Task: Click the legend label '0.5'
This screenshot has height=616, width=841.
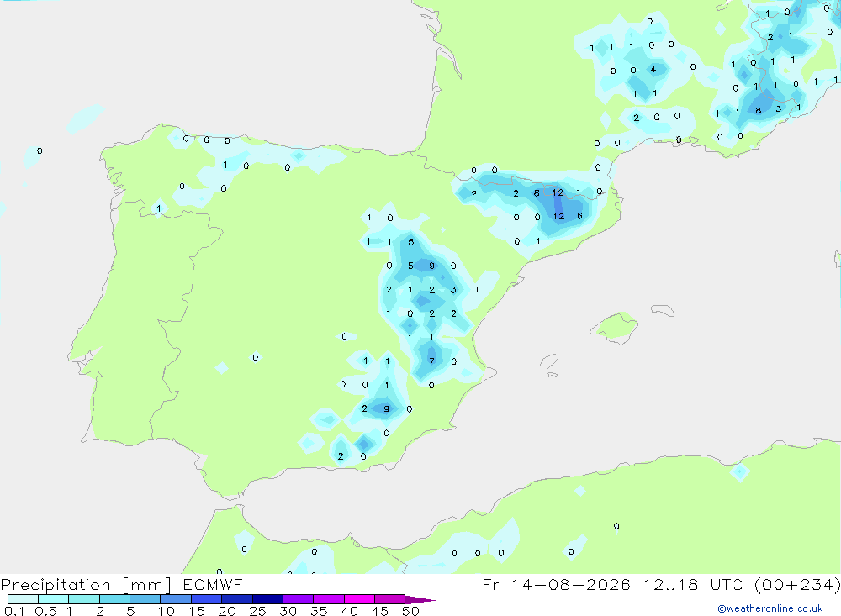Action: click(45, 611)
